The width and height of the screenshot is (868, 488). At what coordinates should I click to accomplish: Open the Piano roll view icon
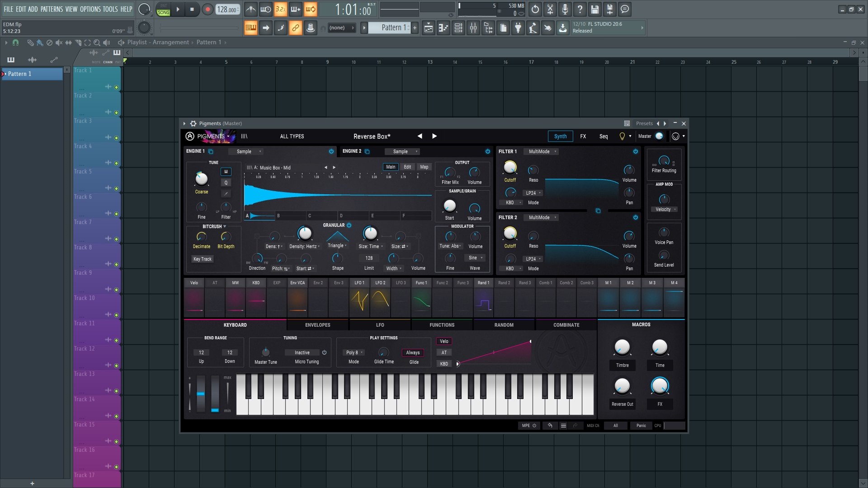[x=443, y=28]
